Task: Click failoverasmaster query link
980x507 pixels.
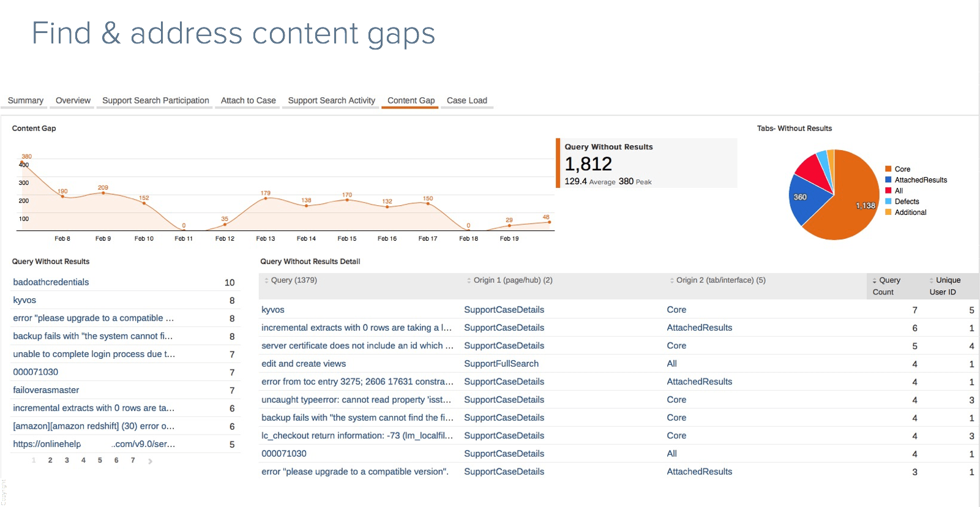Action: 46,390
